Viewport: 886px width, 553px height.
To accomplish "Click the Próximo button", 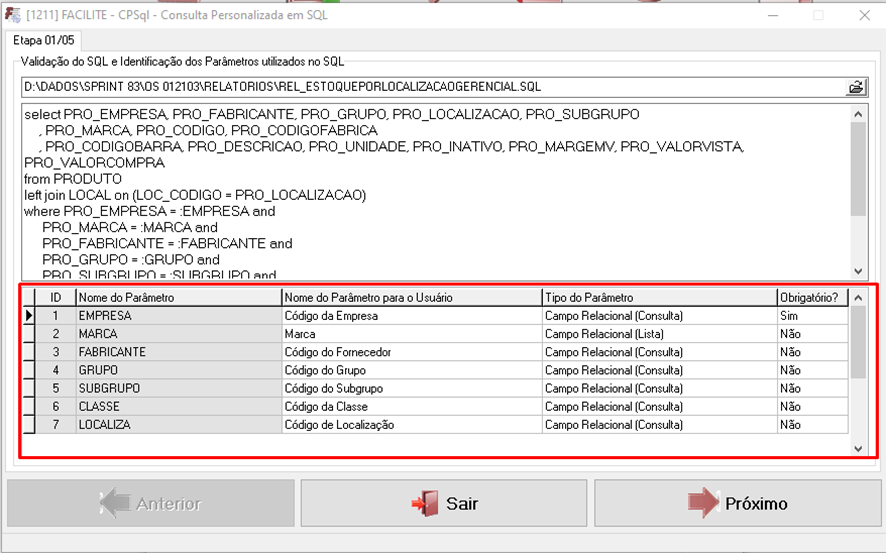I will (x=738, y=504).
